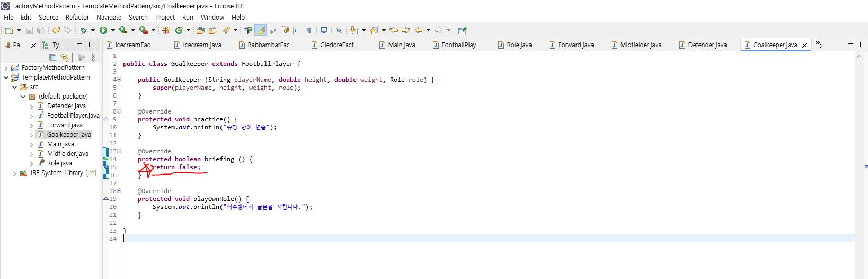Screen dimensions: 868x279
Task: Toggle Link with Editor in Package Explorer
Action: click(65, 57)
